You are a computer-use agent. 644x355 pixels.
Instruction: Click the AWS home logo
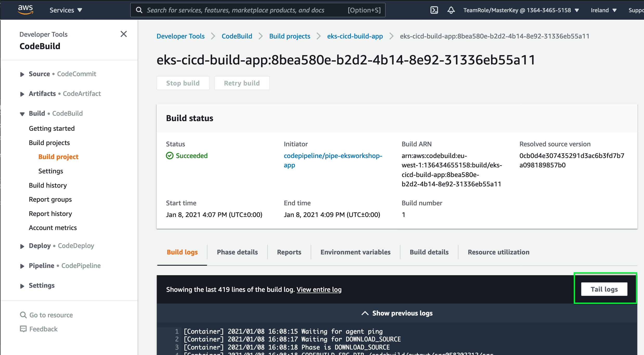25,10
